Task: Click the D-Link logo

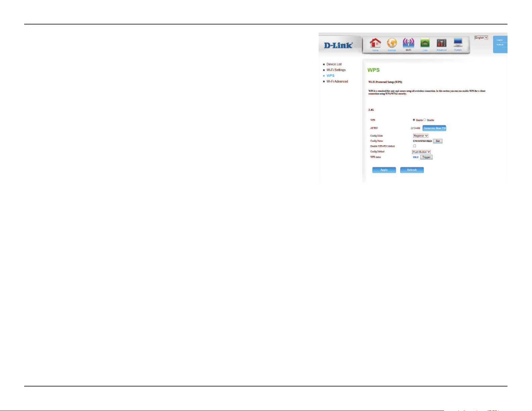Action: tap(338, 45)
